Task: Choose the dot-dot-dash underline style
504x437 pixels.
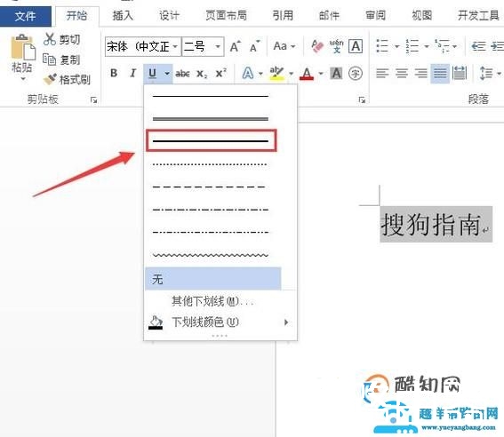Action: [211, 232]
